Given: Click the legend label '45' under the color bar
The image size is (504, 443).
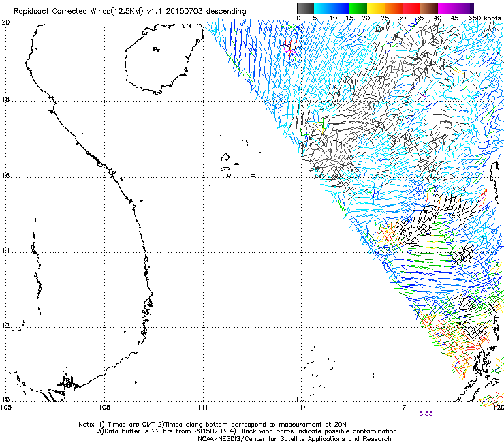Looking at the screenshot, I should tap(454, 18).
